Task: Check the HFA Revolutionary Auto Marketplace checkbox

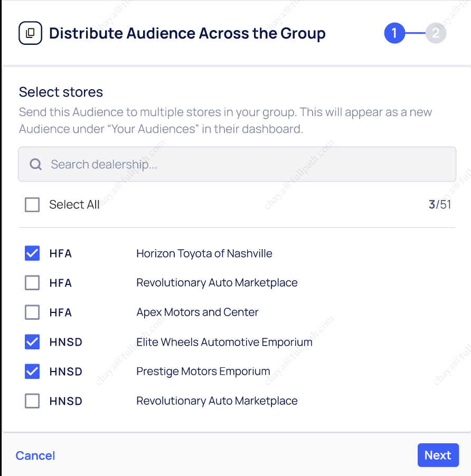Action: coord(32,283)
